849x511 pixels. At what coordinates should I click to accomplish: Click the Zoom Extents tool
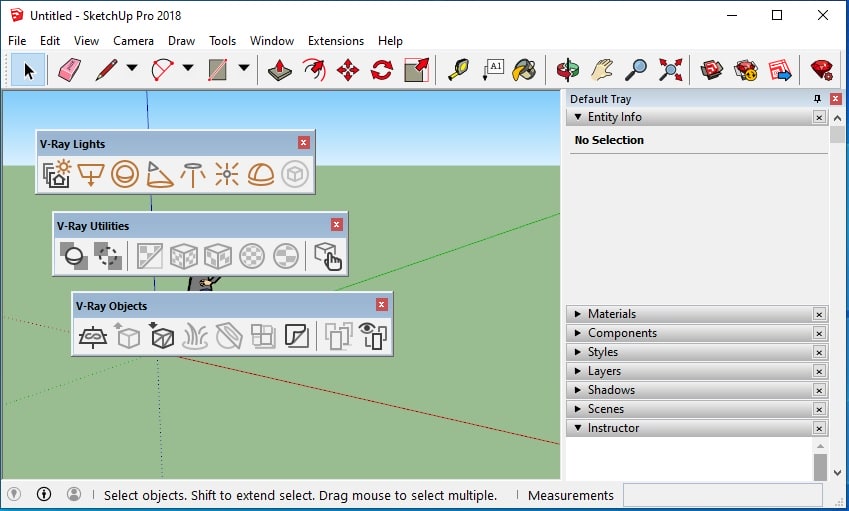pyautogui.click(x=670, y=70)
